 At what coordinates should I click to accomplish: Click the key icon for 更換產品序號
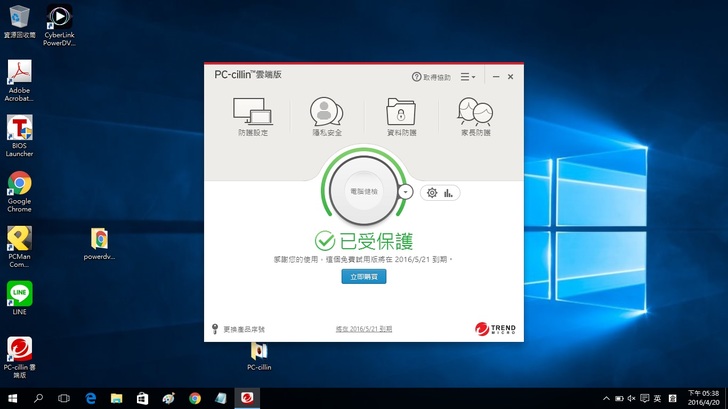[215, 329]
